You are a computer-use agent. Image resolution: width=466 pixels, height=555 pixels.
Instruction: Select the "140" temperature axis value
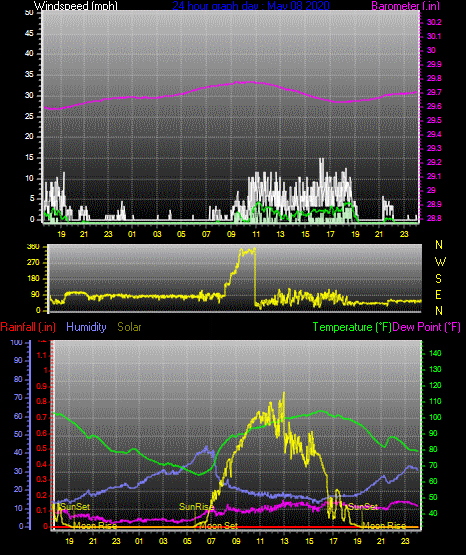[435, 353]
